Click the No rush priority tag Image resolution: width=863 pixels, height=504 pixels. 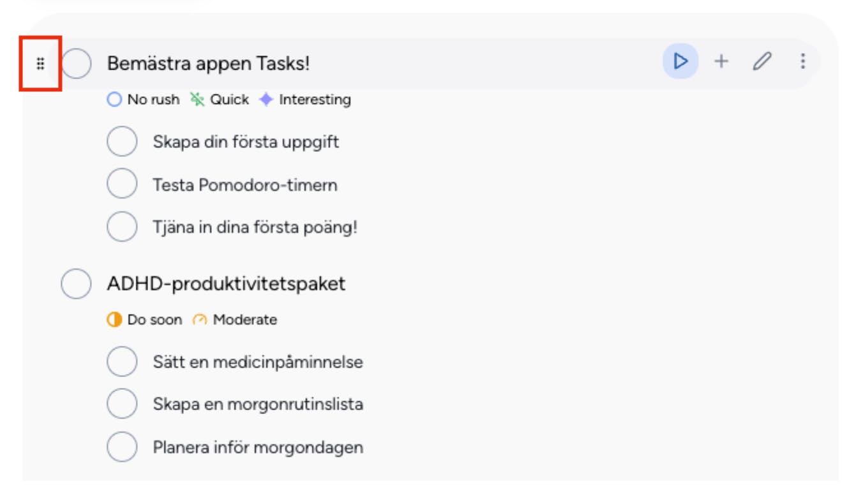tap(144, 100)
